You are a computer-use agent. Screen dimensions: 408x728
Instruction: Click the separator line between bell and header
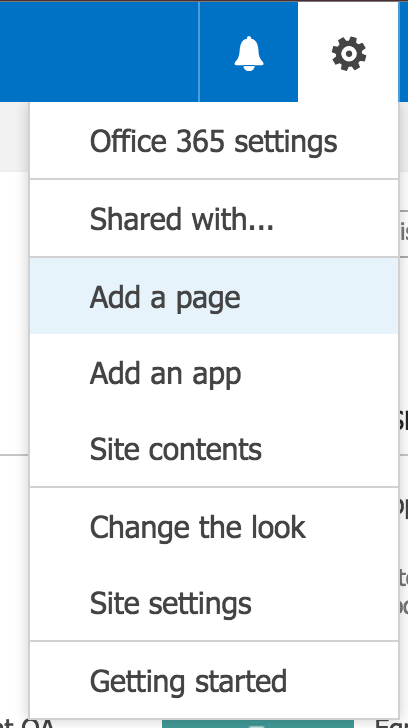pos(199,52)
